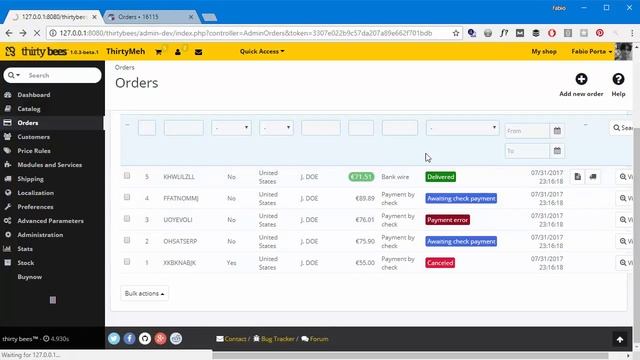The width and height of the screenshot is (640, 360).
Task: Open the Google Plus icon in footer
Action: tap(160, 338)
